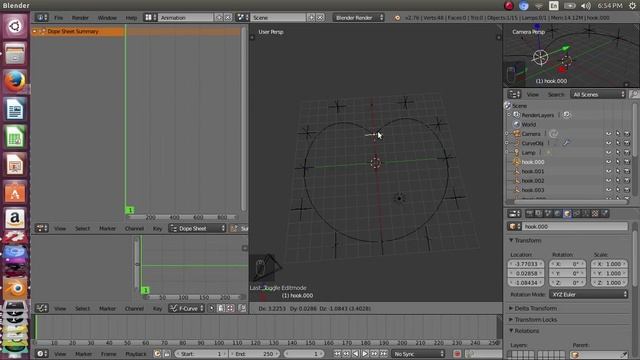Open LibreOffice Writer in the launcher

15,109
